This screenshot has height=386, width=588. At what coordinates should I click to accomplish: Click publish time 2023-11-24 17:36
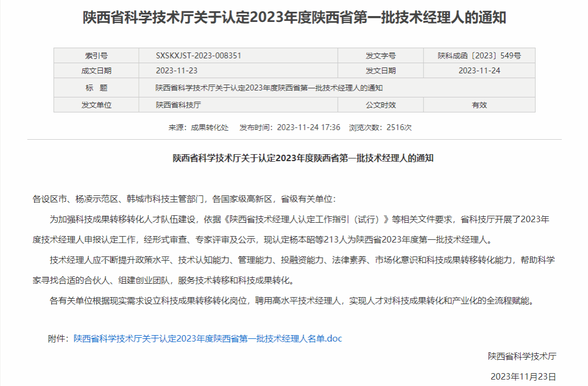(x=290, y=127)
